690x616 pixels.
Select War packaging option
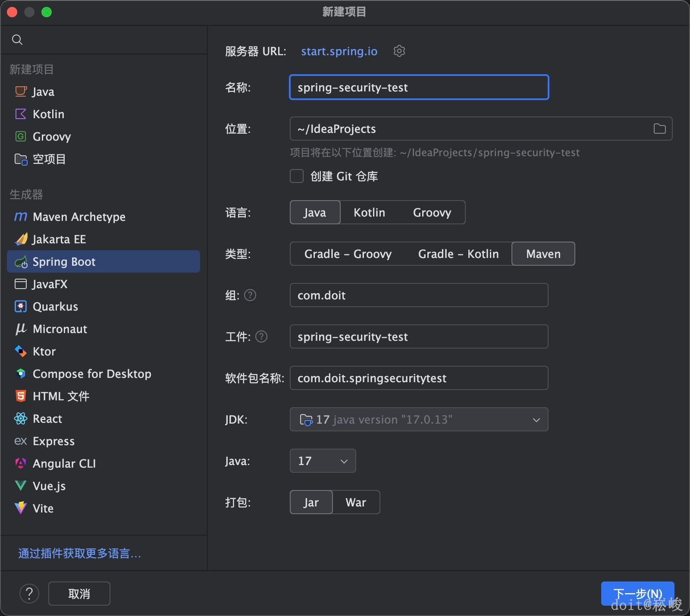[356, 502]
